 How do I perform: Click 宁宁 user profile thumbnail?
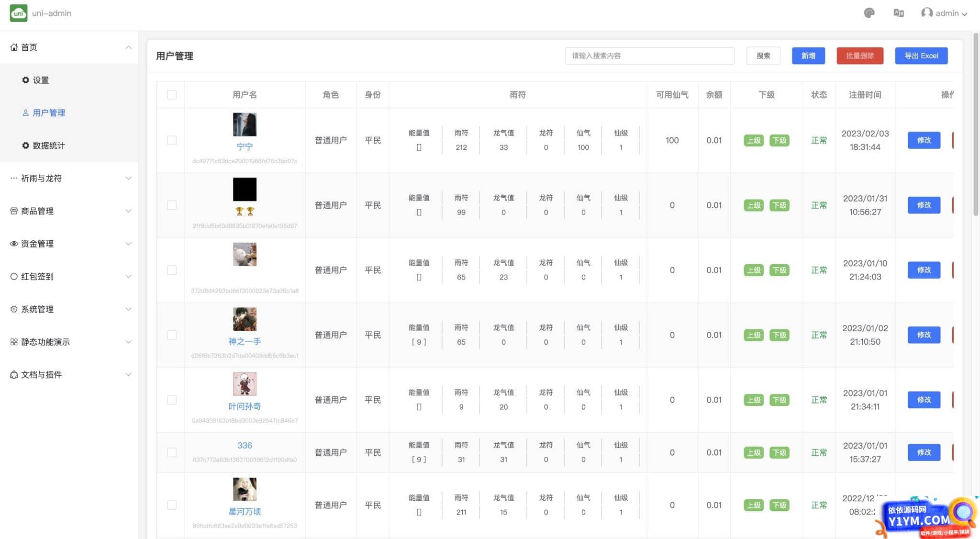(x=244, y=124)
